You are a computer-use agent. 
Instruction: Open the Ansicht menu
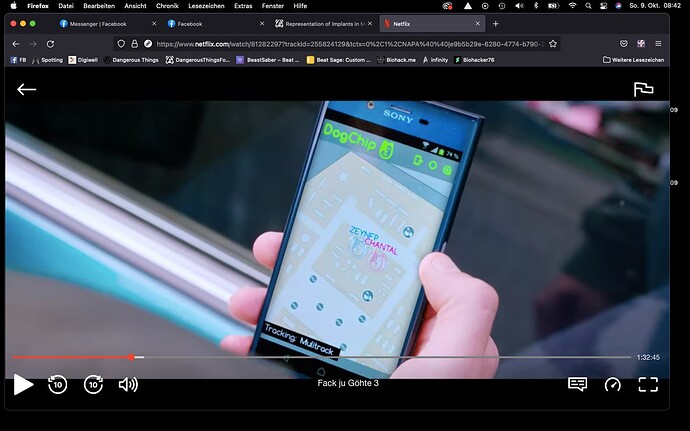click(x=136, y=6)
